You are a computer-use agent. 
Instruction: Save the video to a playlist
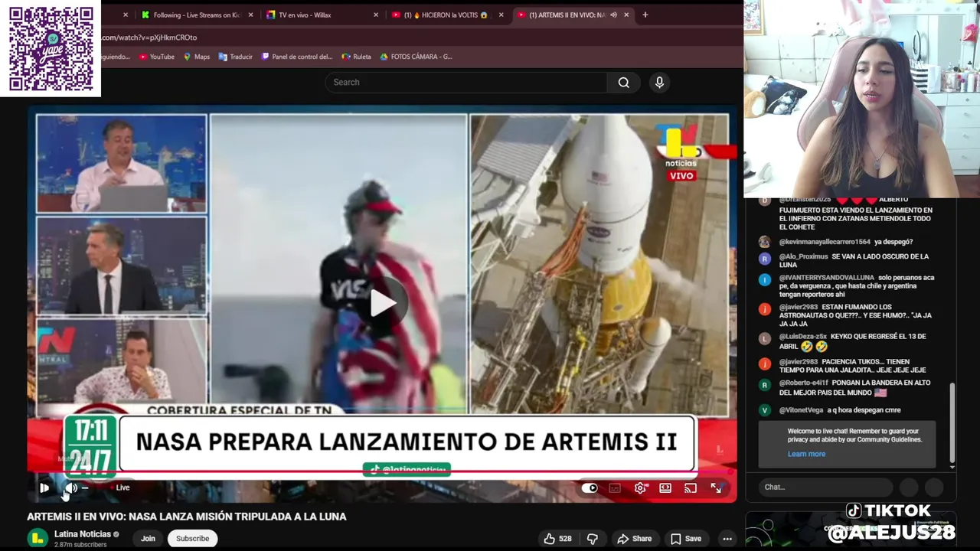click(x=686, y=539)
